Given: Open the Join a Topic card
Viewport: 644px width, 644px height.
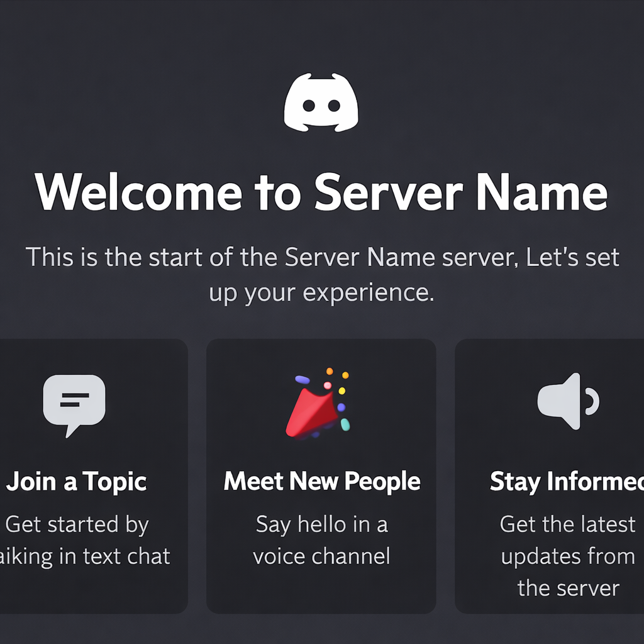Looking at the screenshot, I should [94, 476].
